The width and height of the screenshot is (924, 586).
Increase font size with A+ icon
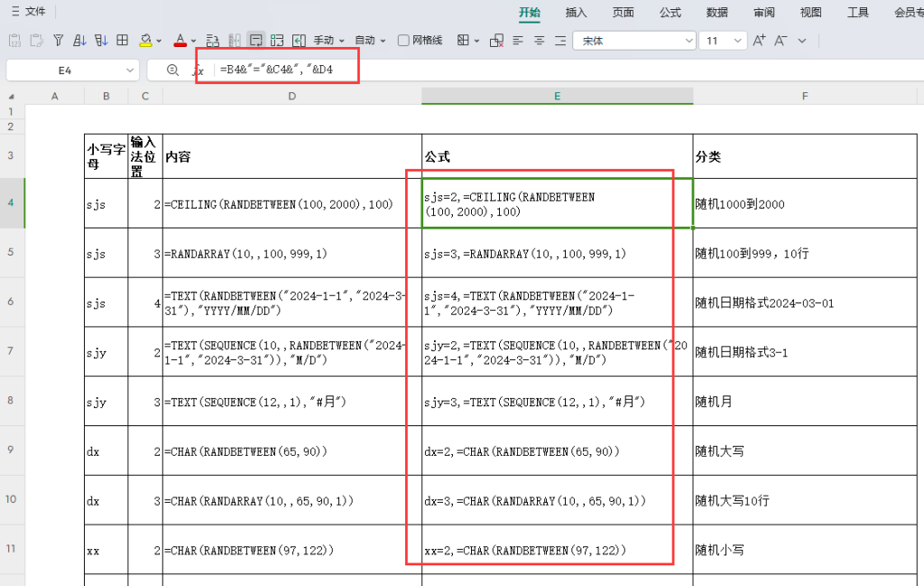point(759,40)
